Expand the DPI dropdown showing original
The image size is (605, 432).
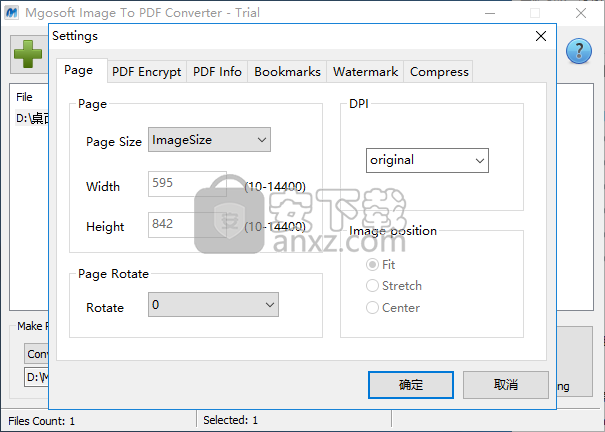(427, 159)
